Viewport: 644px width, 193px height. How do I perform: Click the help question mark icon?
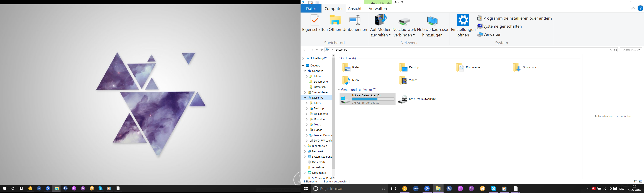point(640,9)
